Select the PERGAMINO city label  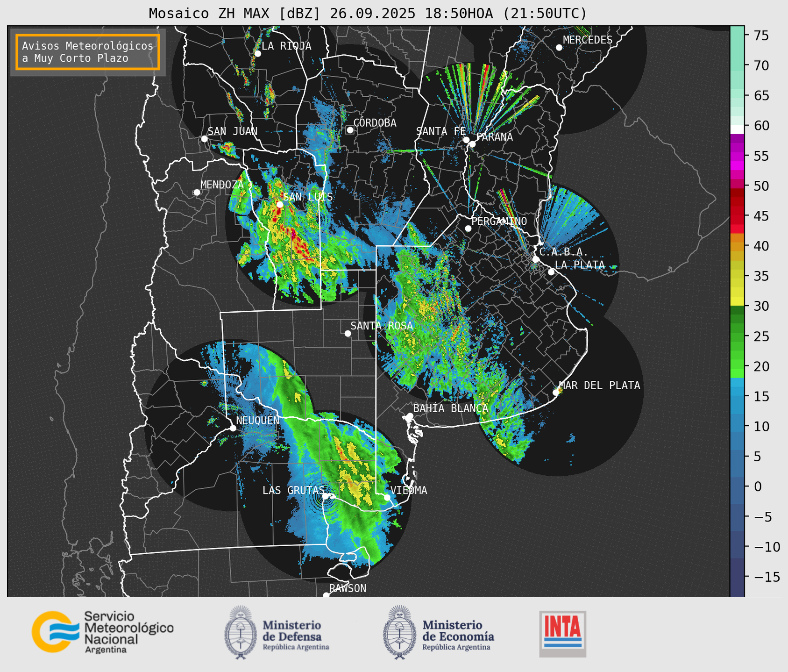pos(499,221)
